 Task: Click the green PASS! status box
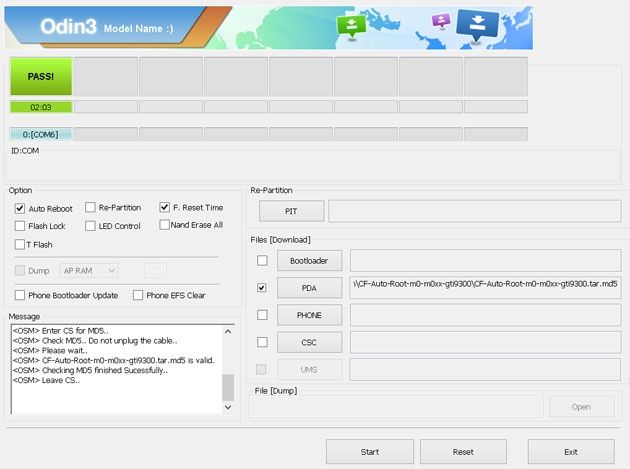(x=41, y=76)
